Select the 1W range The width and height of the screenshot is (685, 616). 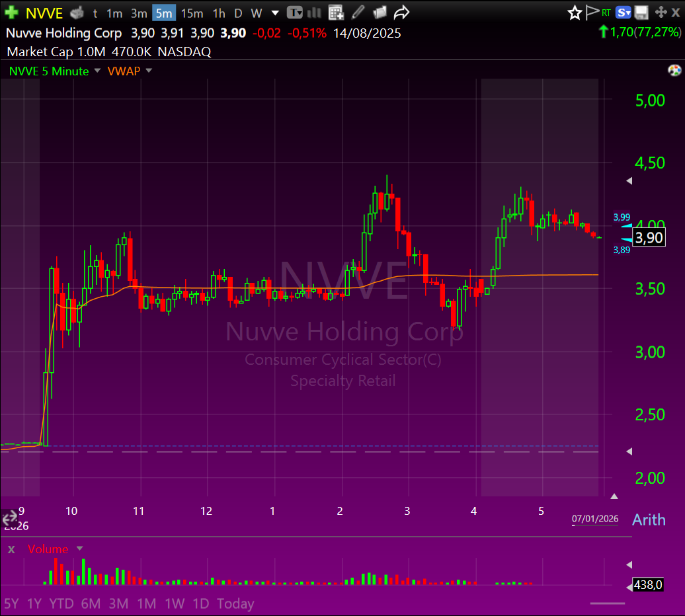175,603
